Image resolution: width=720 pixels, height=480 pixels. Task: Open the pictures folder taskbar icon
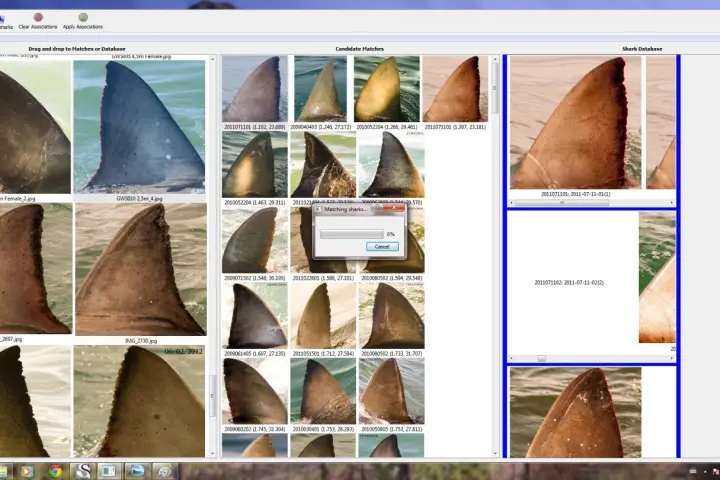[x=137, y=471]
